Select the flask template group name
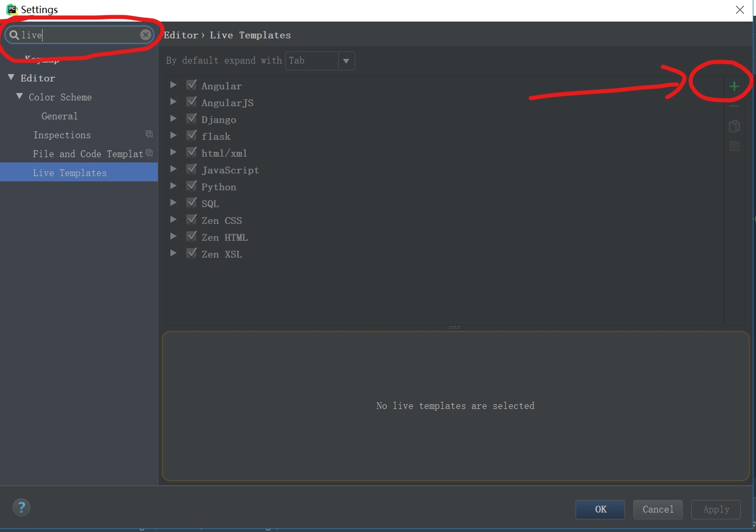The image size is (756, 532). (216, 137)
